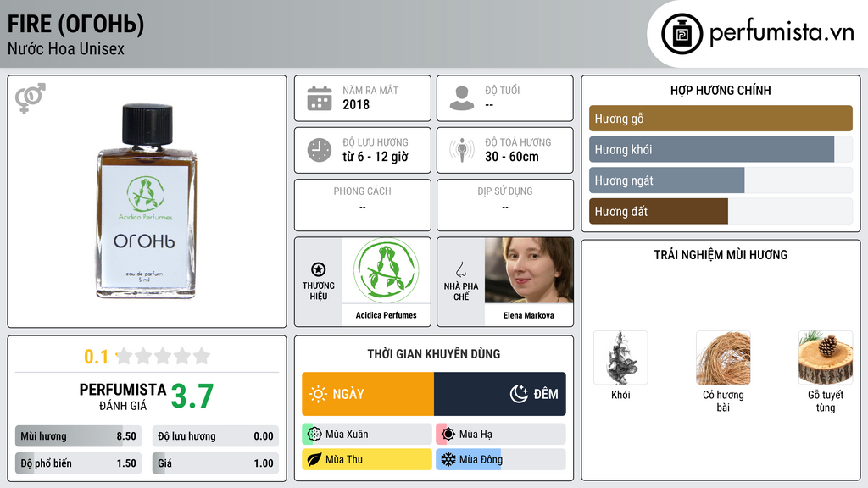Click the 0.1 user rating number
868x488 pixels.
coord(97,357)
